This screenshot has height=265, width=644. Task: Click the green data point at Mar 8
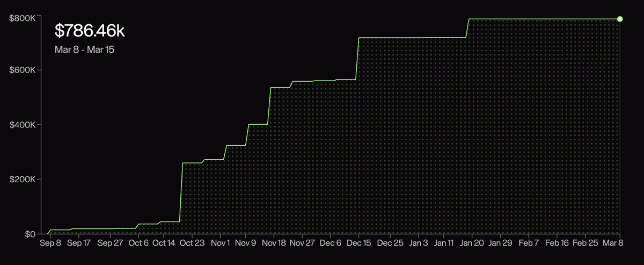point(620,19)
